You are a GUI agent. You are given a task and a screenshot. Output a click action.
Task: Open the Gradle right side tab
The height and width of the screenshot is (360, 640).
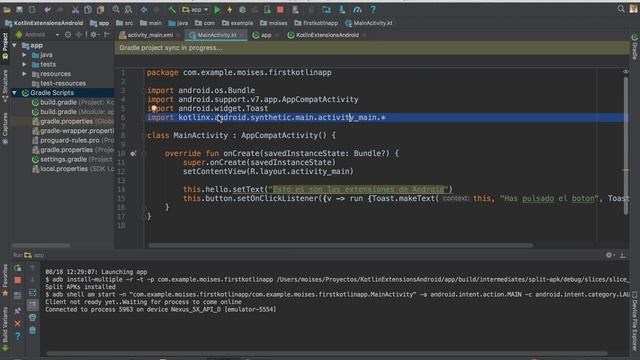pos(635,47)
